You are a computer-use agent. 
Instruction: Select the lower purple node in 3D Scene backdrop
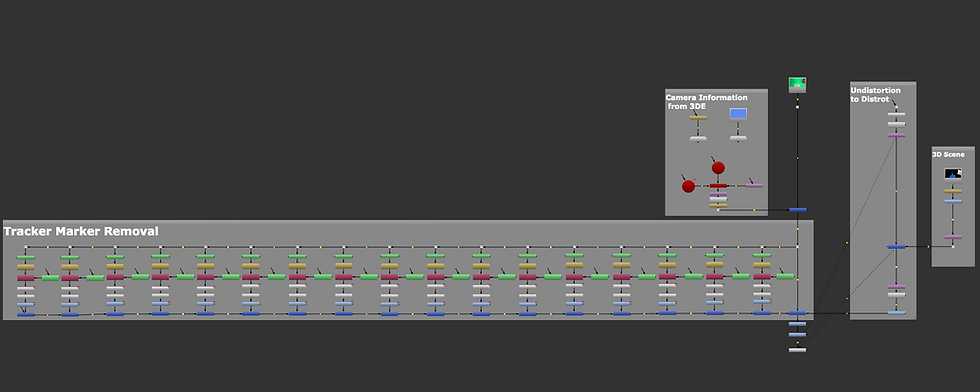tap(953, 238)
